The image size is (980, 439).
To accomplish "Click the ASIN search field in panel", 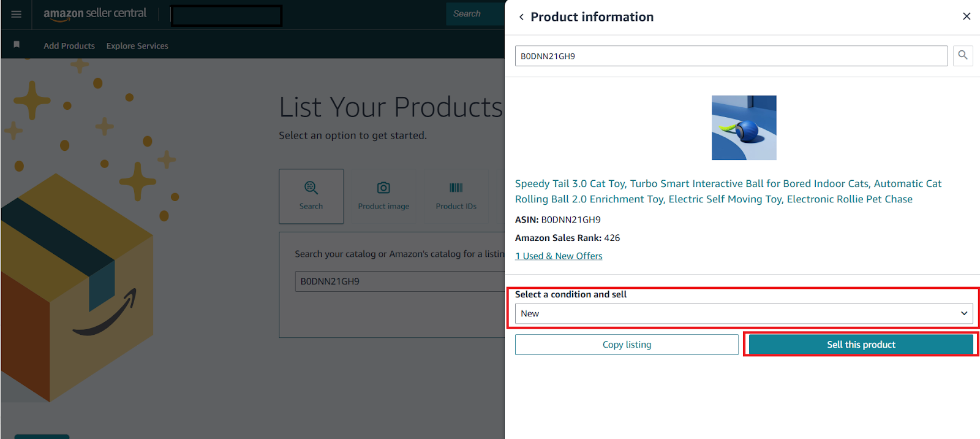I will pos(731,56).
